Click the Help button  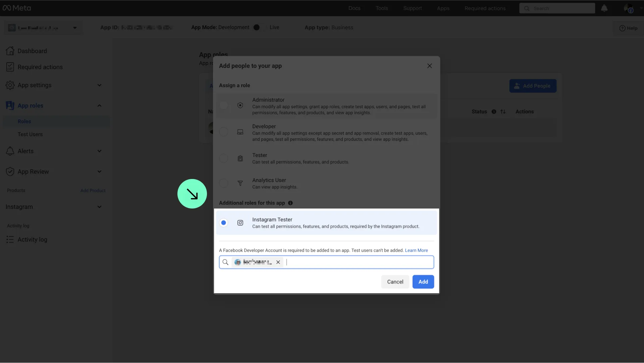coord(628,28)
